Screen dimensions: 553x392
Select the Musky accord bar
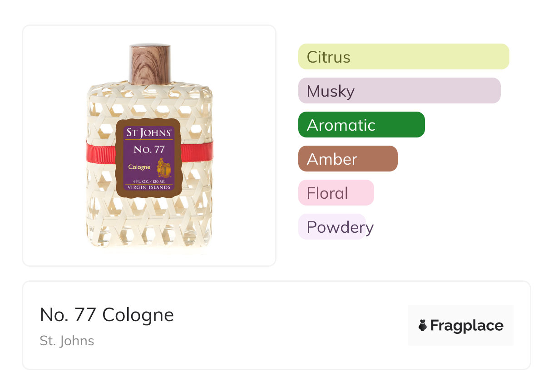[x=400, y=91]
